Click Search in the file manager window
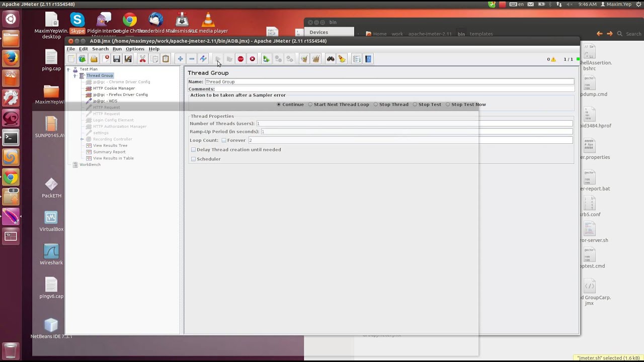Image resolution: width=644 pixels, height=362 pixels. [x=633, y=34]
